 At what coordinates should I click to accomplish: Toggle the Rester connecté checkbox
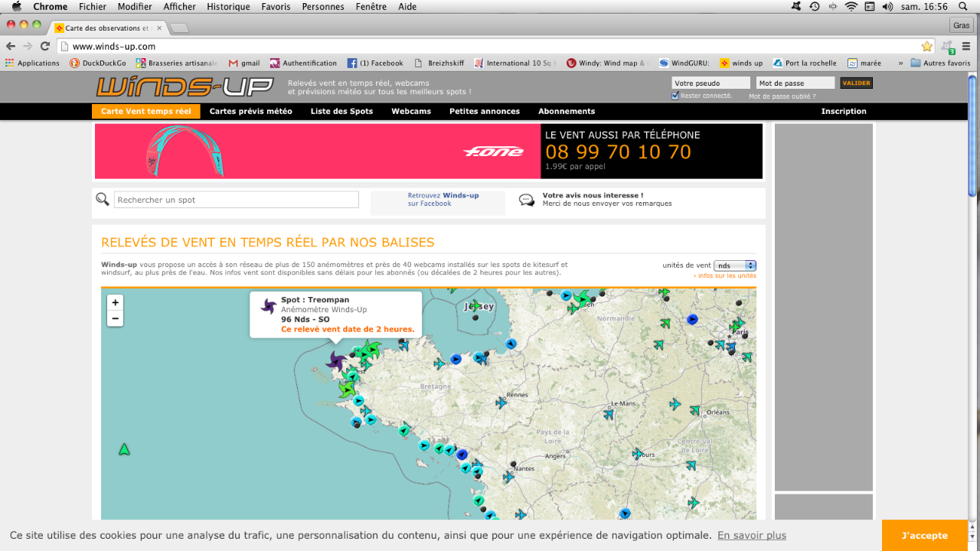coord(675,96)
